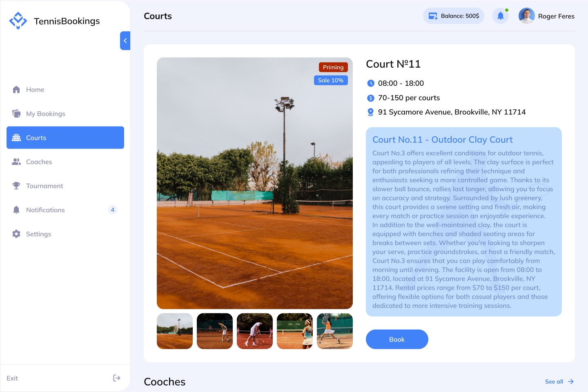588x392 pixels.
Task: Click the Courts page title
Action: [x=158, y=16]
